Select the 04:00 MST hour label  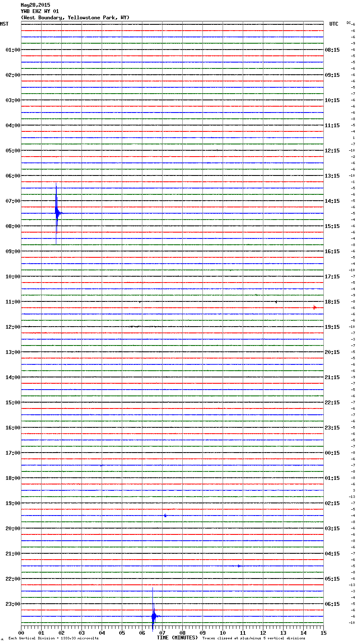(x=13, y=126)
